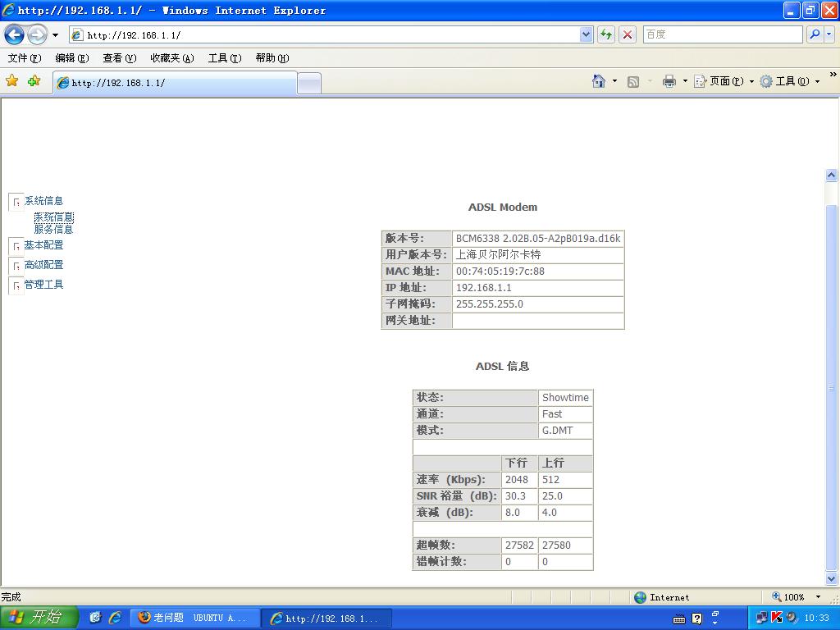The image size is (840, 630).
Task: Click the Kaspersky red K tray icon
Action: click(x=776, y=618)
